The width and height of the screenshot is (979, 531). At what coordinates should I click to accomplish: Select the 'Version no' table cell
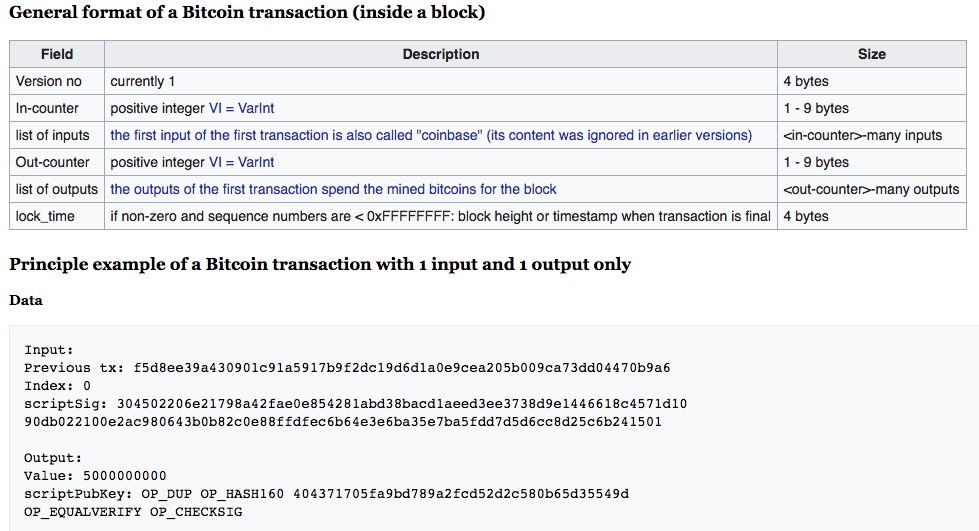(57, 81)
